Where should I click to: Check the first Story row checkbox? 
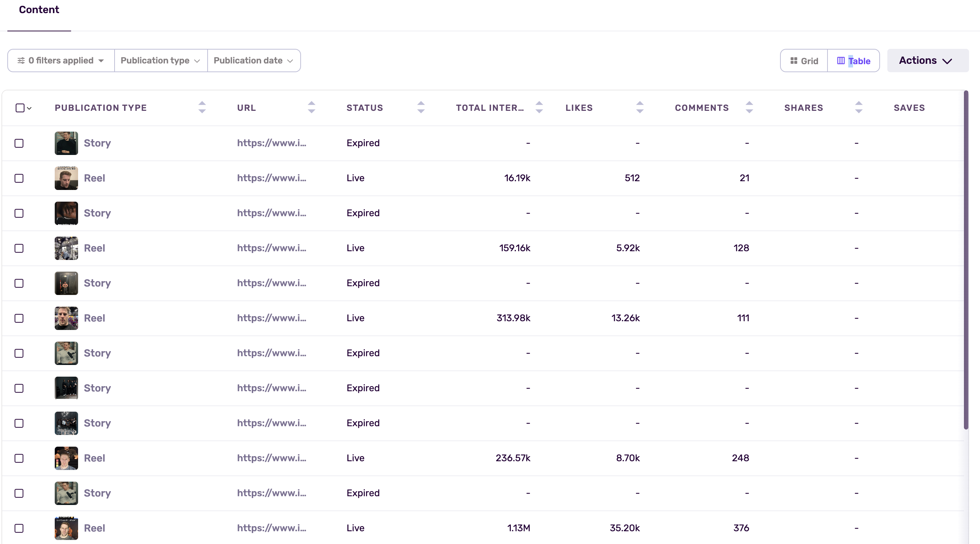pyautogui.click(x=19, y=143)
